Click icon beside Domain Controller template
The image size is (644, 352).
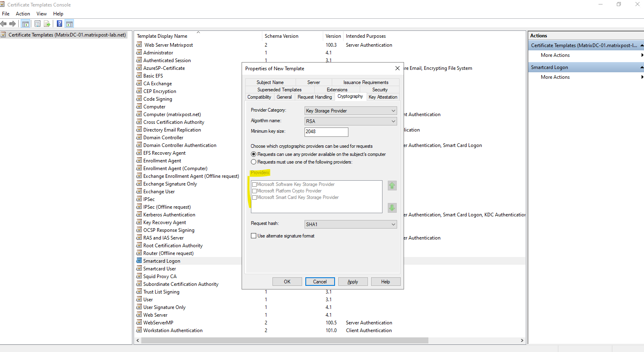[x=139, y=137]
